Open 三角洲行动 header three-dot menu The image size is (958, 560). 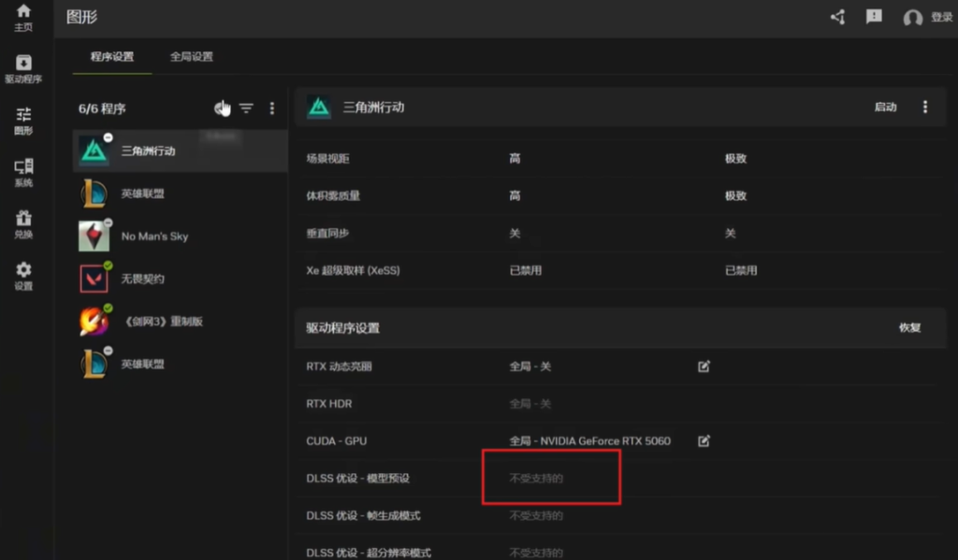coord(925,108)
